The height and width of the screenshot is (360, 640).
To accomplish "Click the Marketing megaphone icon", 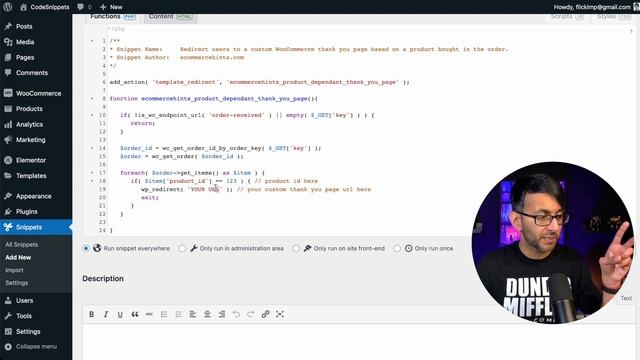I will click(x=8, y=140).
